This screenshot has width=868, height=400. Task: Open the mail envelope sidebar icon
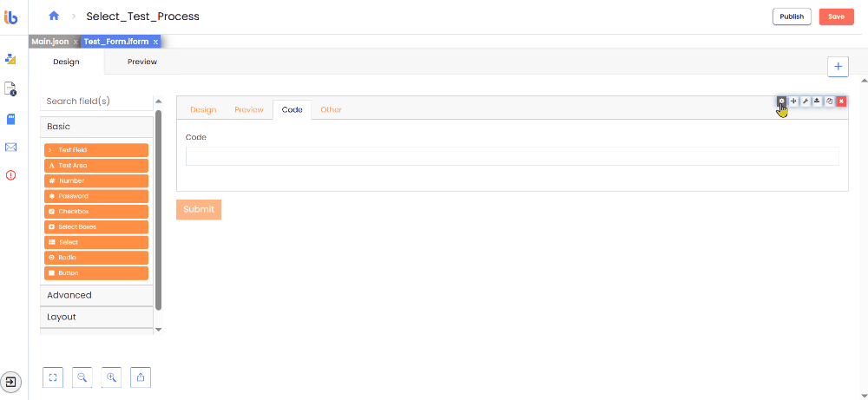click(10, 148)
